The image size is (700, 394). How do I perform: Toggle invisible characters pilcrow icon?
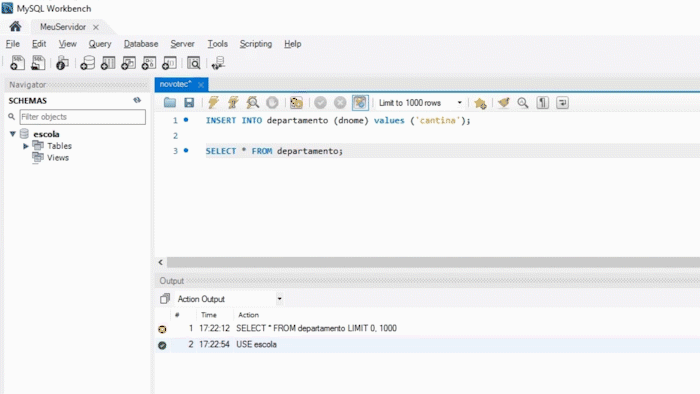coord(542,103)
